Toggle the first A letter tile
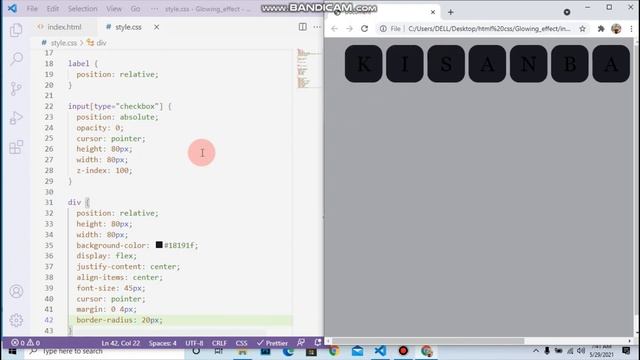Screen dimensions: 640x360 487,64
